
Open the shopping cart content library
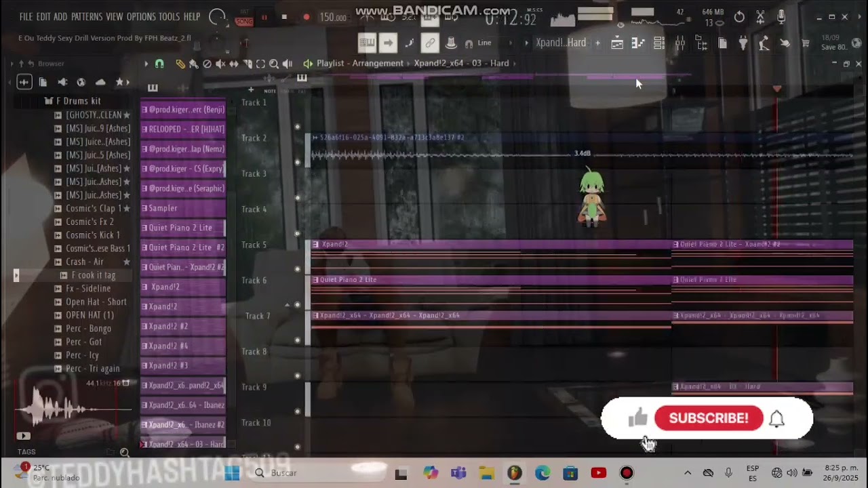[x=806, y=43]
